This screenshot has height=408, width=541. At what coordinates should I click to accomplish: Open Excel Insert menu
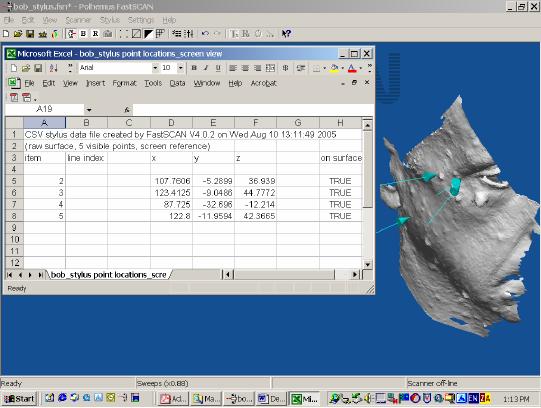click(95, 83)
